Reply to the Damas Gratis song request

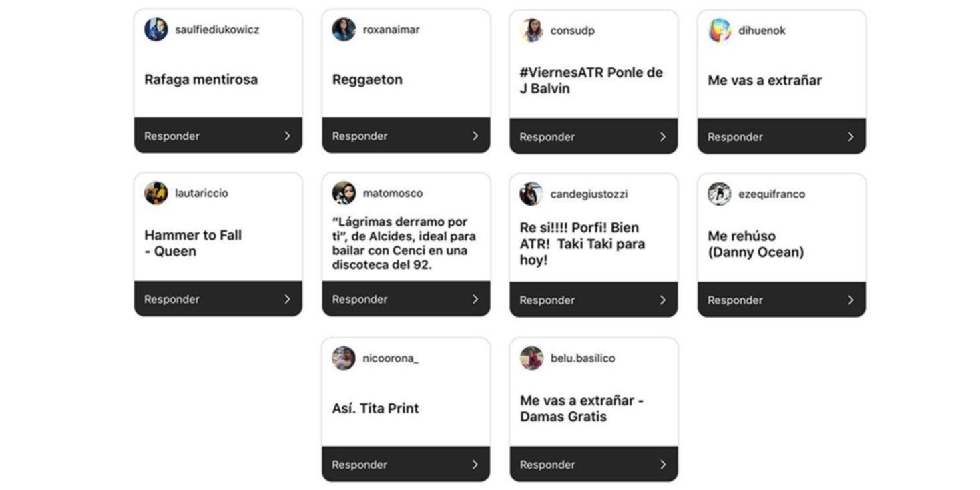(x=547, y=465)
